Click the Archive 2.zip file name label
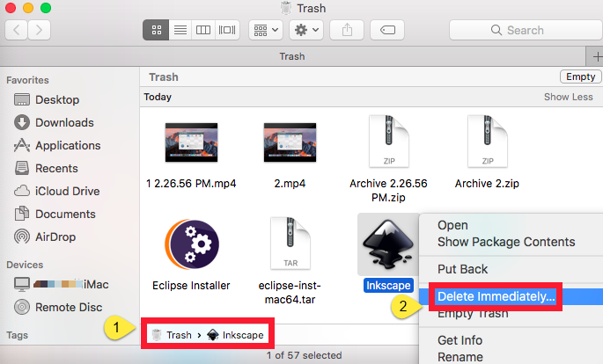Image resolution: width=603 pixels, height=364 pixels. pyautogui.click(x=488, y=184)
